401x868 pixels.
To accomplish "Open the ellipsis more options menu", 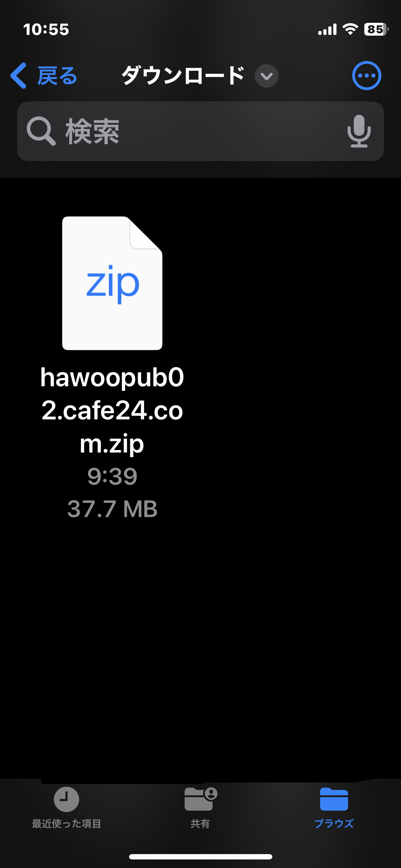I will (x=366, y=76).
